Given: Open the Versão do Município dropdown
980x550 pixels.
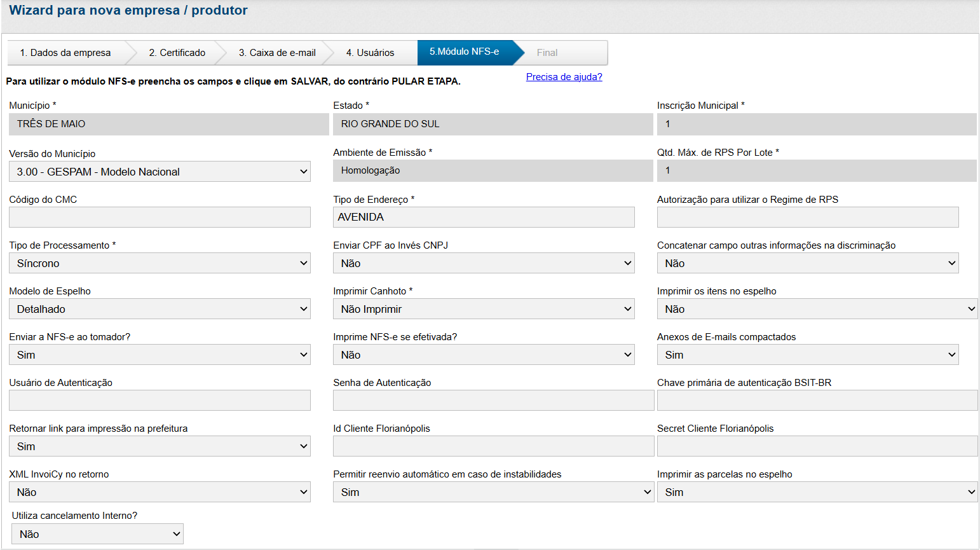Looking at the screenshot, I should click(160, 172).
